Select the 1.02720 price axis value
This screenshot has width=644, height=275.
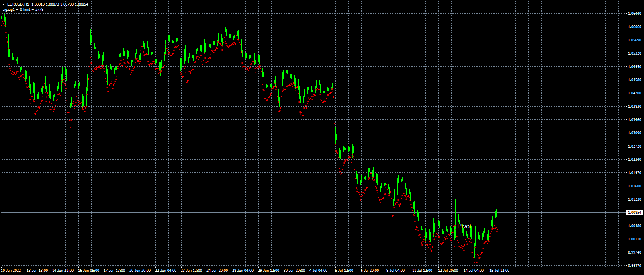point(634,146)
